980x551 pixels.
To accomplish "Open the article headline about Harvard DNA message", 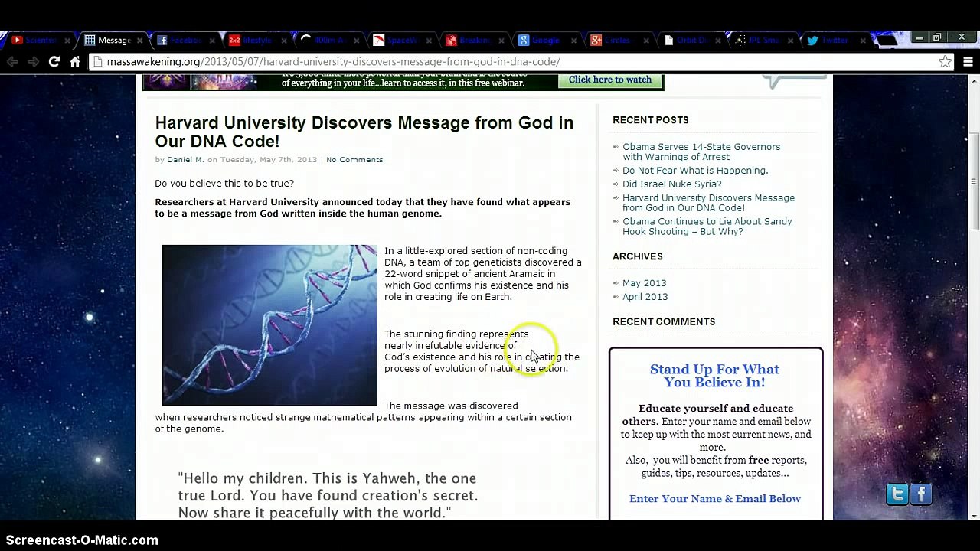I will [364, 132].
